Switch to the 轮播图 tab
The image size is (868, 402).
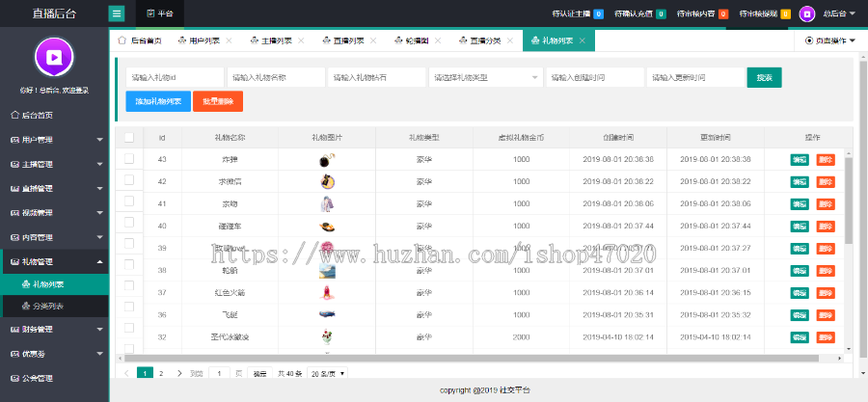(x=418, y=40)
